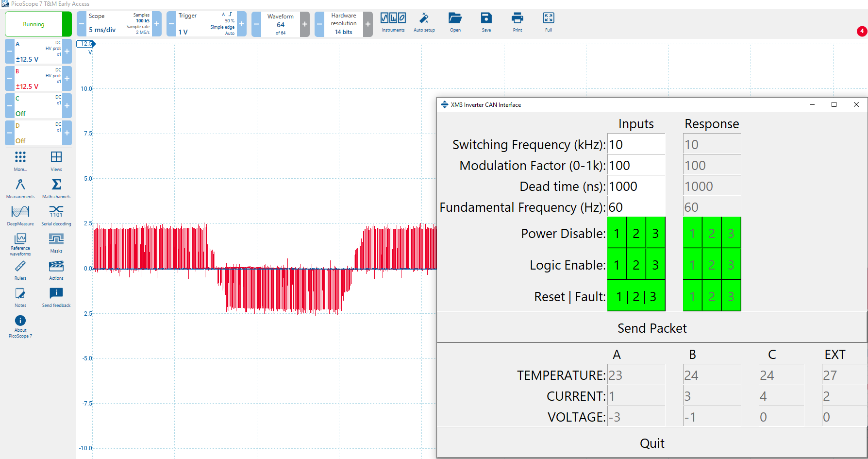Viewport: 868px width, 459px height.
Task: Open Hardware resolution 14 bits options
Action: (344, 24)
